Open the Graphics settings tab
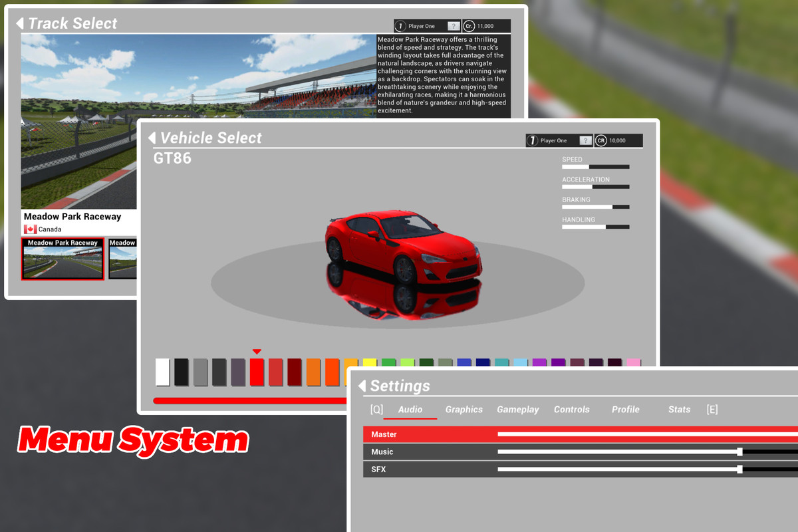Screen dimensions: 798x532 [x=464, y=410]
